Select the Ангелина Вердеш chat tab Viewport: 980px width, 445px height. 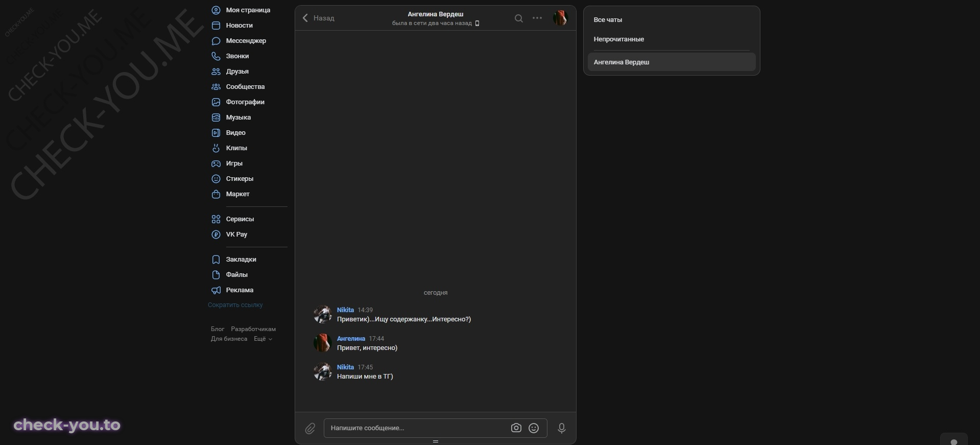[672, 62]
